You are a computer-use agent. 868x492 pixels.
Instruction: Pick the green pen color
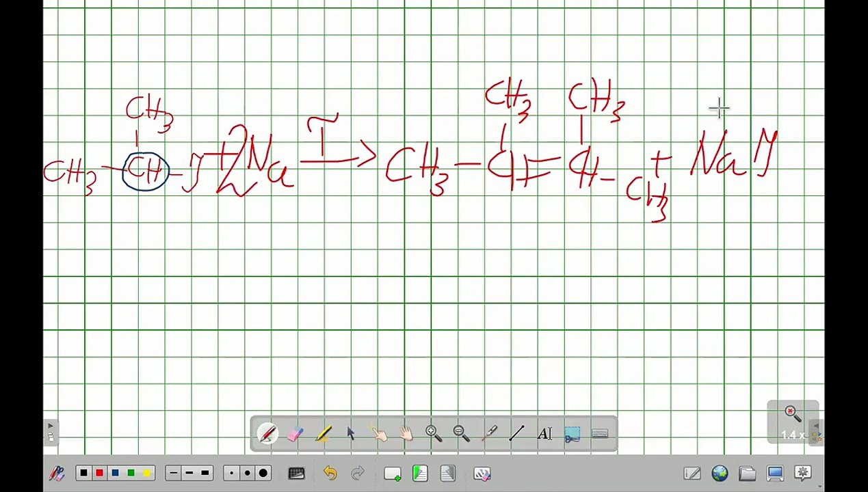[x=131, y=473]
